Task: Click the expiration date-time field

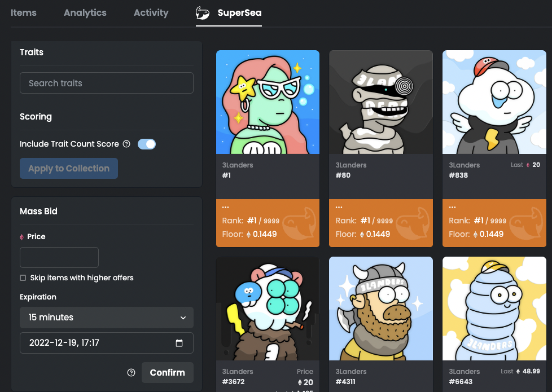Action: pyautogui.click(x=107, y=343)
